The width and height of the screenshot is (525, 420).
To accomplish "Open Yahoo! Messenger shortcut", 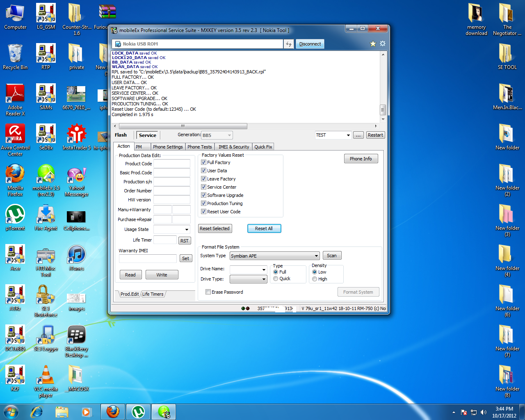I will click(77, 180).
